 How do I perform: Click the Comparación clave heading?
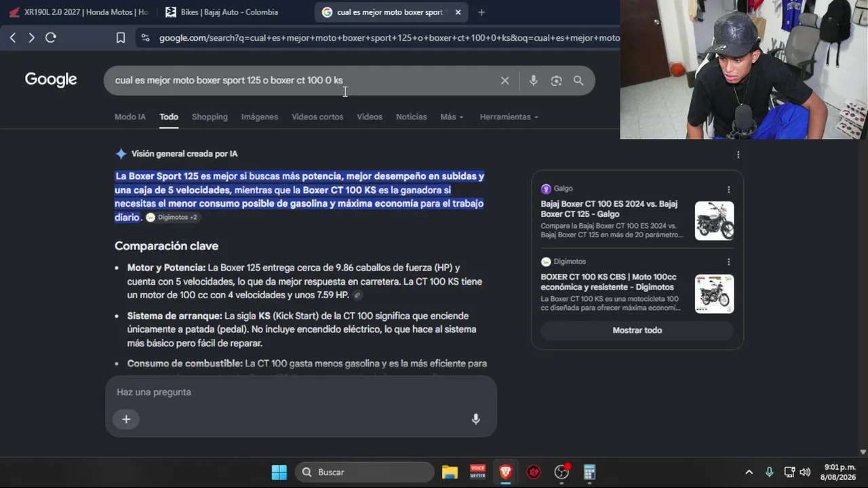pos(166,246)
